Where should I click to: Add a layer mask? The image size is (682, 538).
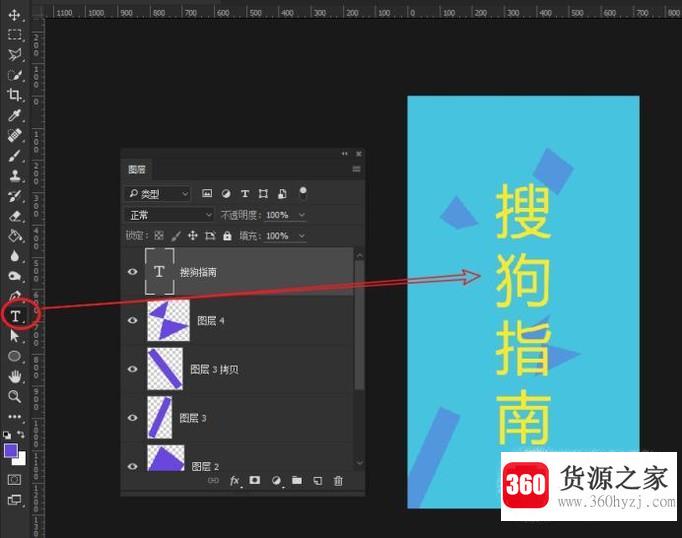coord(255,480)
